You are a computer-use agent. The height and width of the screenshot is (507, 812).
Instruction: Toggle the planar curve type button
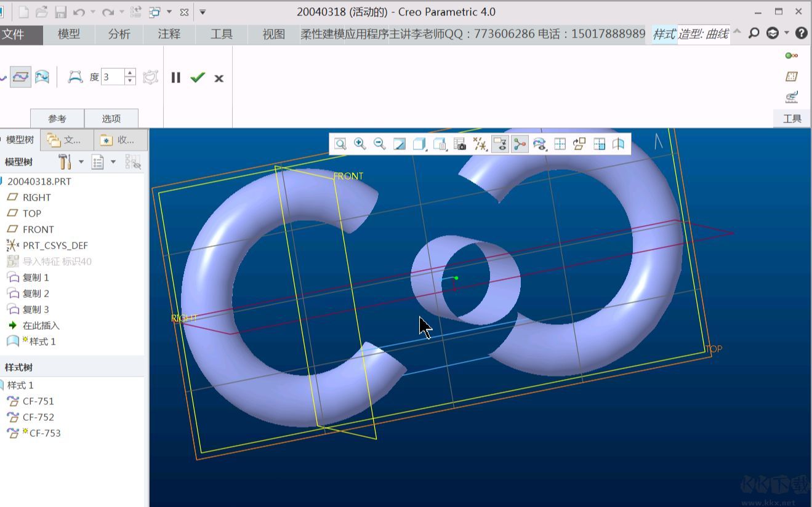click(20, 77)
